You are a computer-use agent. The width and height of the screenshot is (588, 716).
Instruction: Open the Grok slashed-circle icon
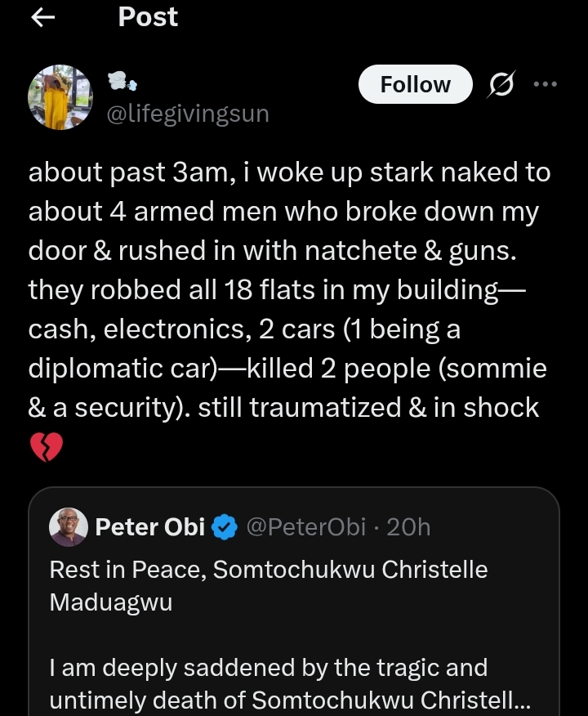tap(497, 86)
